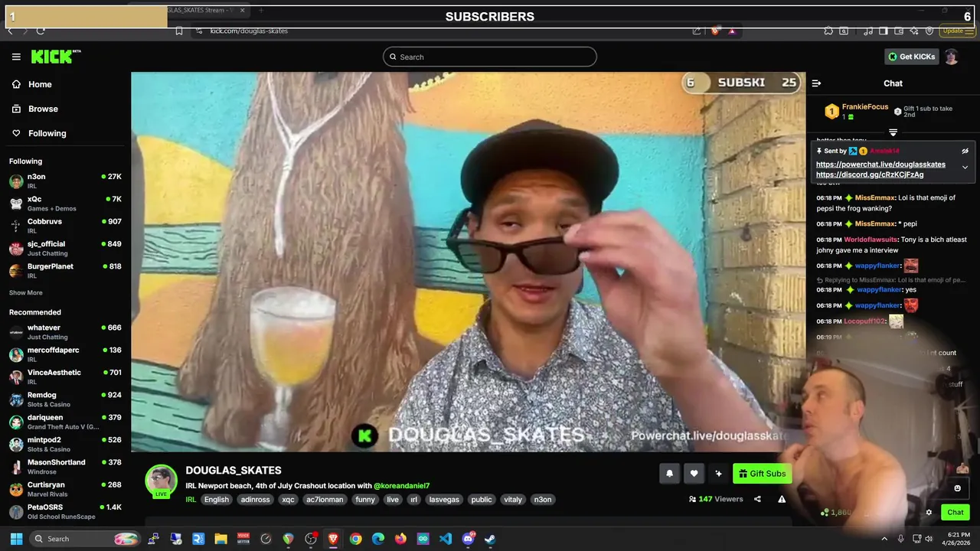Share the stream via share icon
The image size is (980, 551).
[757, 499]
